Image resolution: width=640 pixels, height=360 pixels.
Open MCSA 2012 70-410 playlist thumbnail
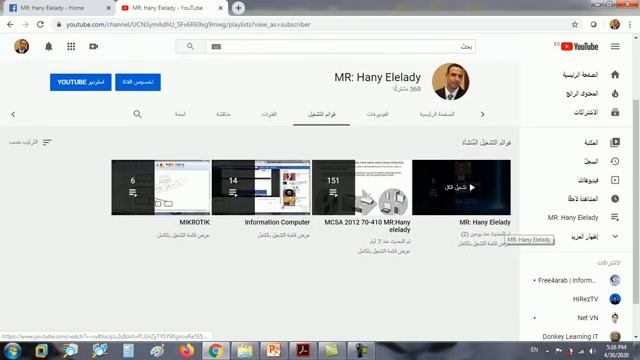point(361,187)
